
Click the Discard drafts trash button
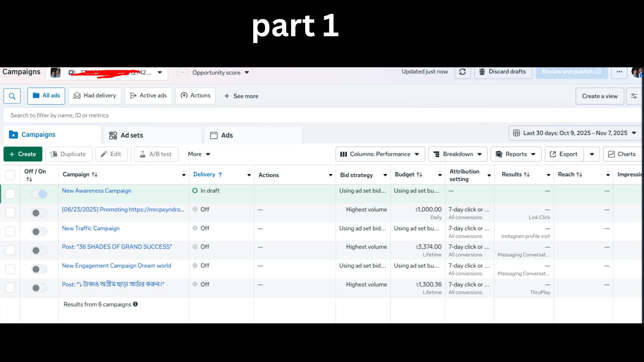pyautogui.click(x=503, y=72)
